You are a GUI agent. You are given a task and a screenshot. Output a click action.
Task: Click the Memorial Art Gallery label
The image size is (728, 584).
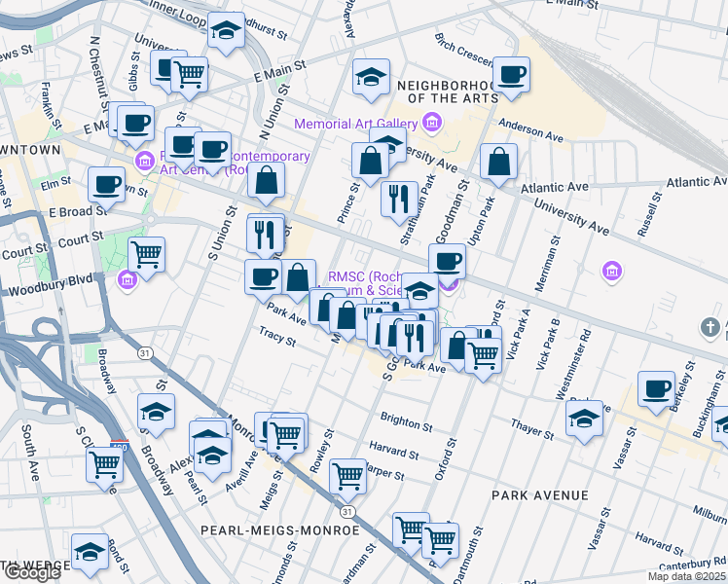pyautogui.click(x=356, y=124)
